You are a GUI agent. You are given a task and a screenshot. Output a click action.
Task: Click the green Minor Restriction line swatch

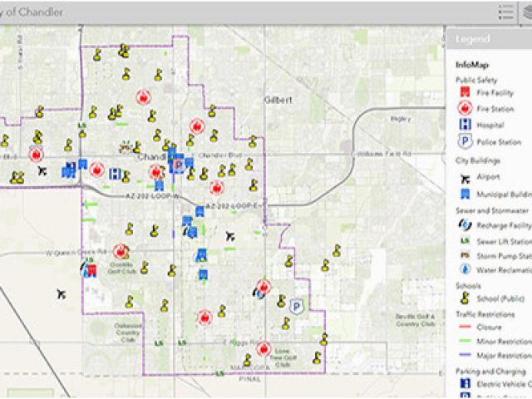tap(464, 341)
